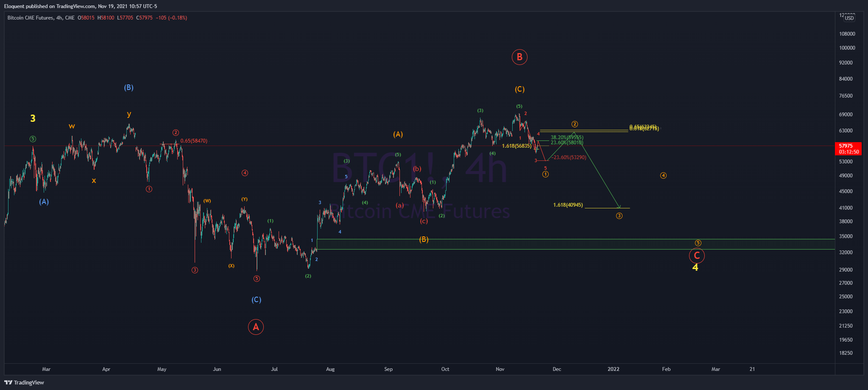Click the Aug label on time axis

(330, 369)
